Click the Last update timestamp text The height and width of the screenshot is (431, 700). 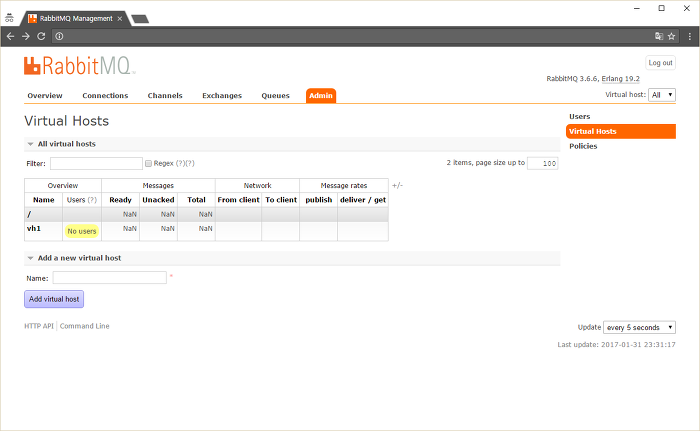point(616,345)
